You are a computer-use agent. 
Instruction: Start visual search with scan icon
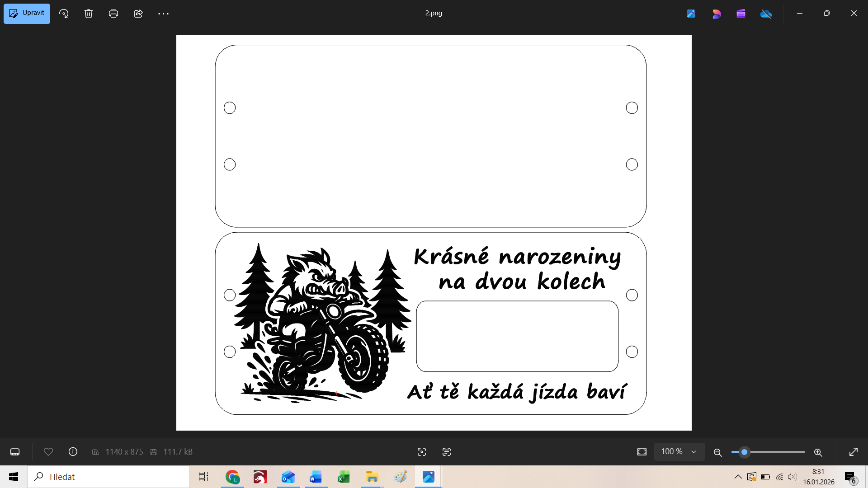coord(422,452)
